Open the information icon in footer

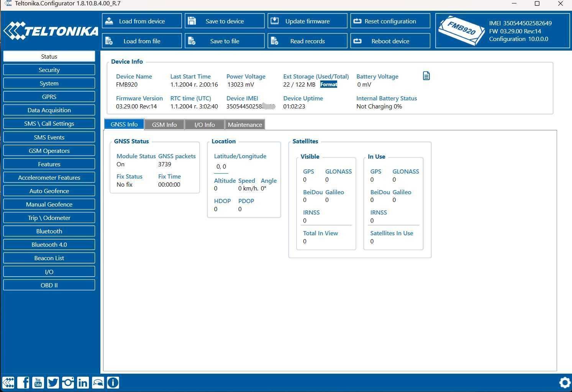tap(113, 382)
